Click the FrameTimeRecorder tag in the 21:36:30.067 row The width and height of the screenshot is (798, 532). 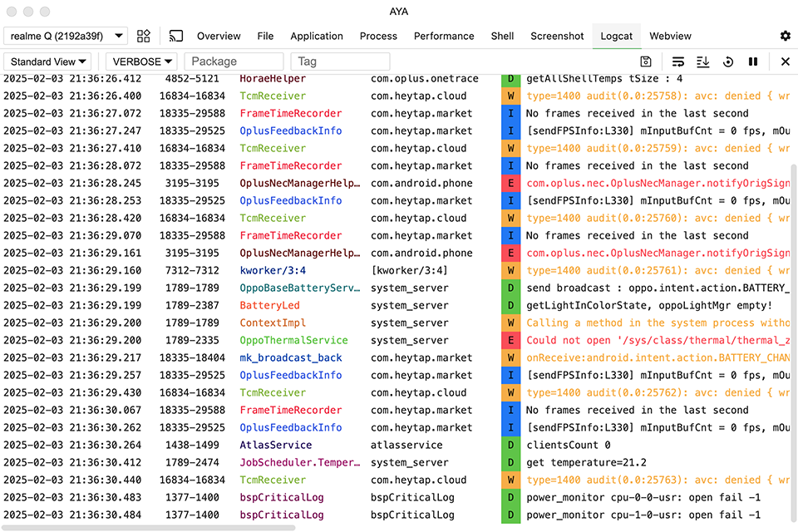[291, 410]
